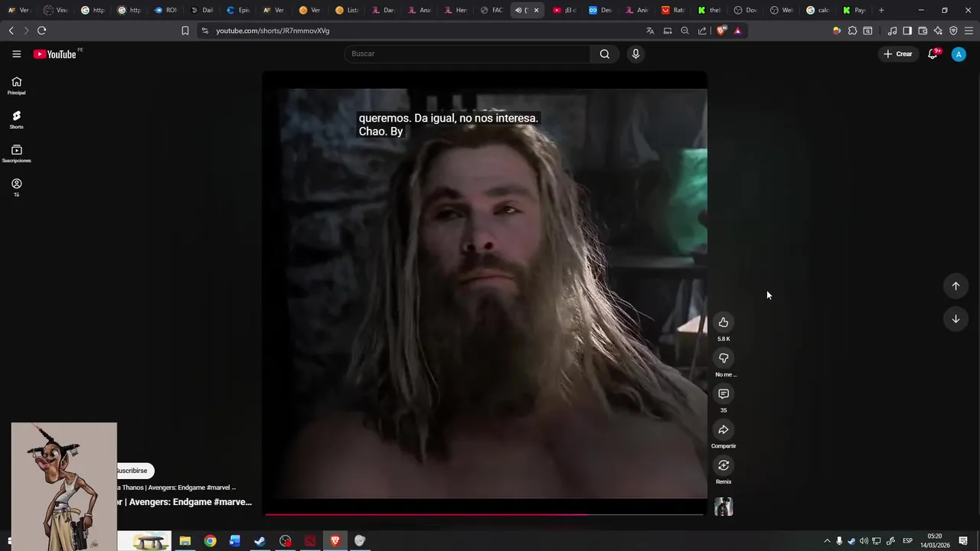Open the Avengers: Endgame #marve... title
The image size is (980, 551).
coord(185,502)
